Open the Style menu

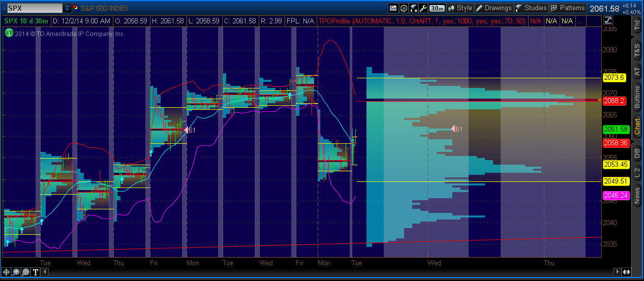click(x=460, y=8)
